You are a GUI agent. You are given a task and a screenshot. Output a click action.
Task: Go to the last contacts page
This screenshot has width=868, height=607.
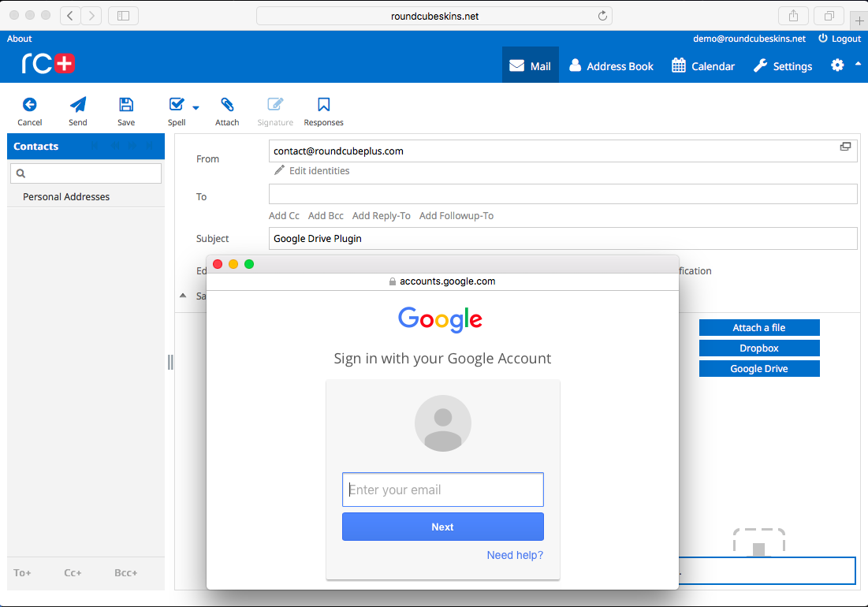point(150,146)
